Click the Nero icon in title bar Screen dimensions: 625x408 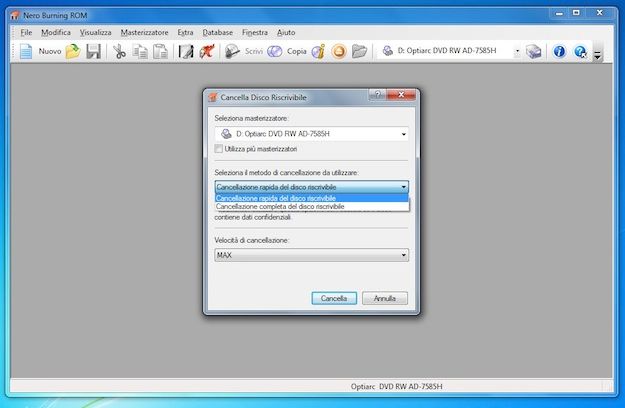pyautogui.click(x=15, y=16)
